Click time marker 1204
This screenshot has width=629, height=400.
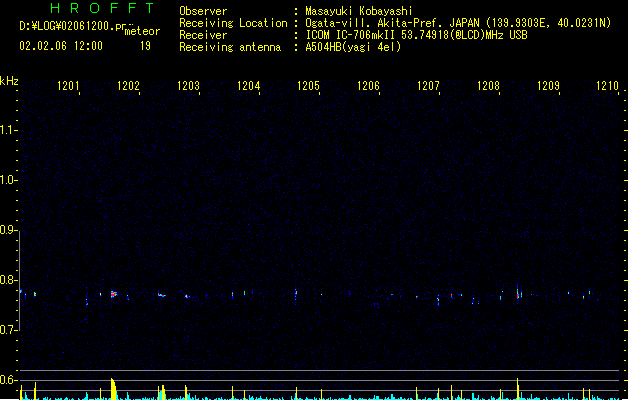click(x=248, y=85)
